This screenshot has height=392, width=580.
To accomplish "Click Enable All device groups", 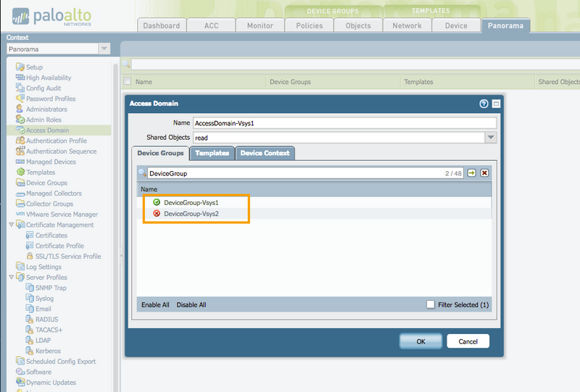I will (155, 305).
